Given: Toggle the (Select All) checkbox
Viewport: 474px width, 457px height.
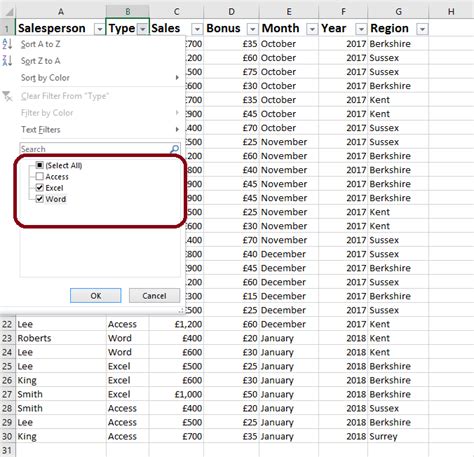Looking at the screenshot, I should 40,165.
